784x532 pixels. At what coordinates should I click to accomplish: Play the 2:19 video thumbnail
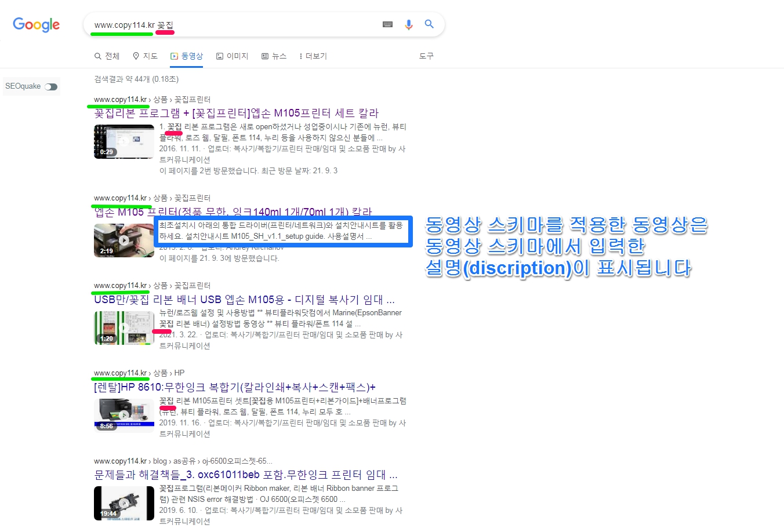(124, 240)
